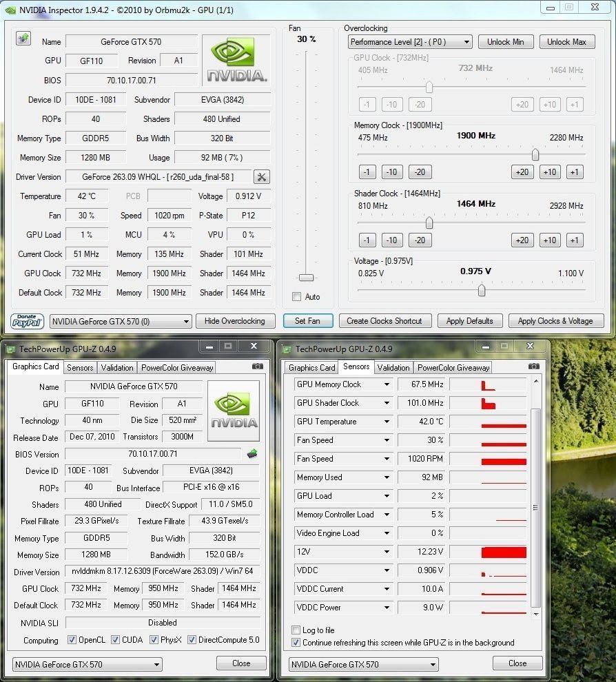Open PowerColor Giveaway tab in left GPU-Z window
Image resolution: width=616 pixels, height=682 pixels.
pos(177,368)
